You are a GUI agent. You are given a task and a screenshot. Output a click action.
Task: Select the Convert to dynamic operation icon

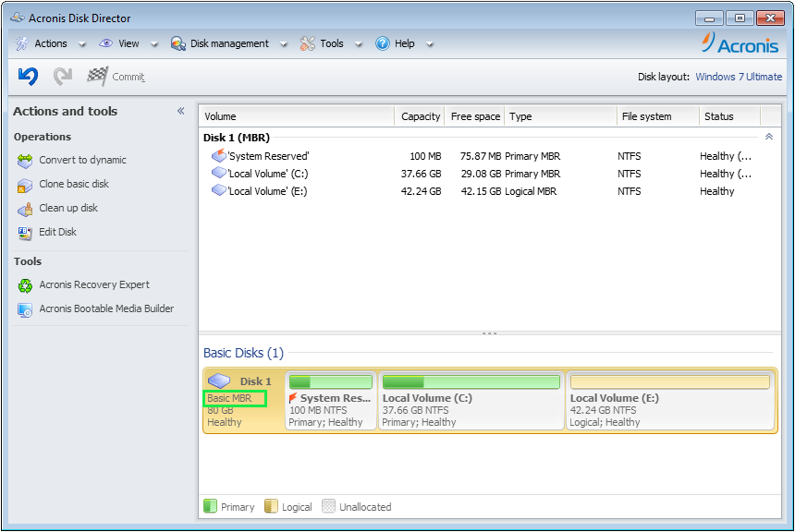tap(25, 160)
